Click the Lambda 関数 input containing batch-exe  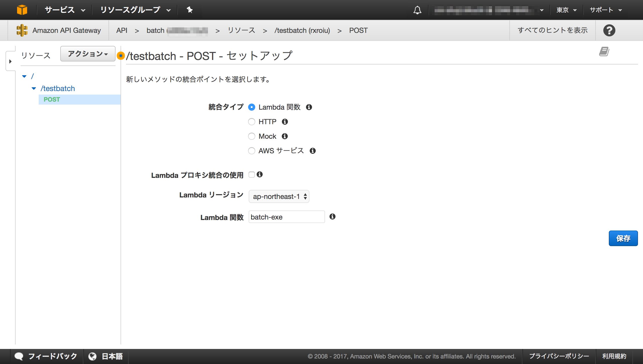click(x=286, y=217)
